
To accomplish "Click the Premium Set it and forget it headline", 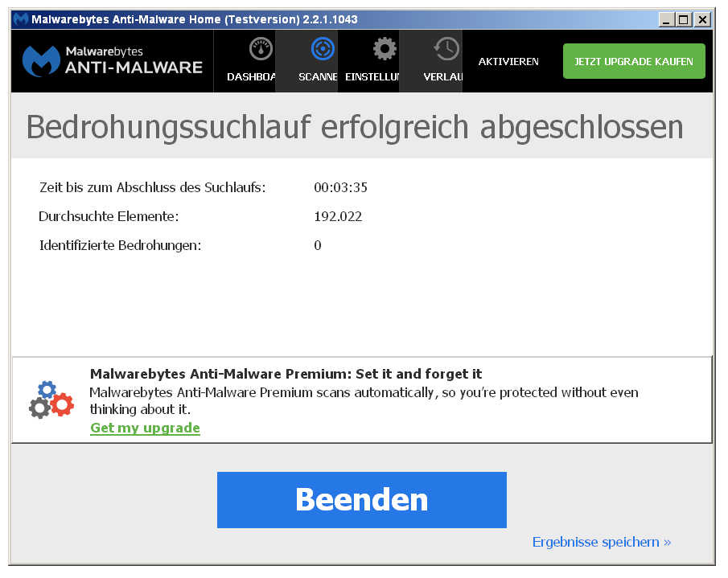I will point(286,374).
